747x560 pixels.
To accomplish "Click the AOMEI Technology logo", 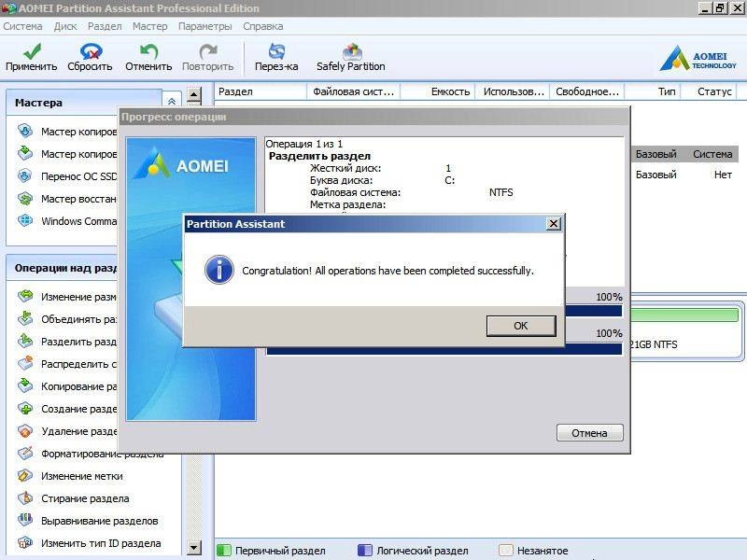I will [x=698, y=58].
